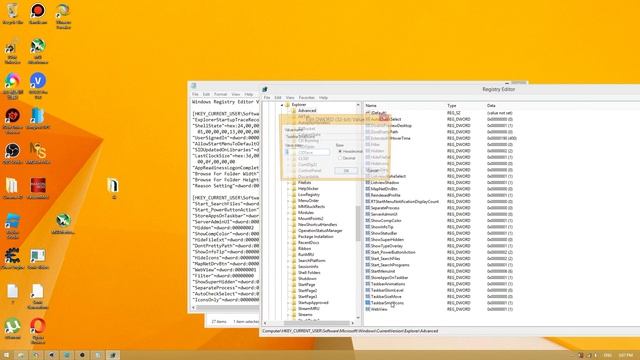This screenshot has width=640, height=360.
Task: Expand the FileExts key in registry tree
Action: (x=288, y=182)
